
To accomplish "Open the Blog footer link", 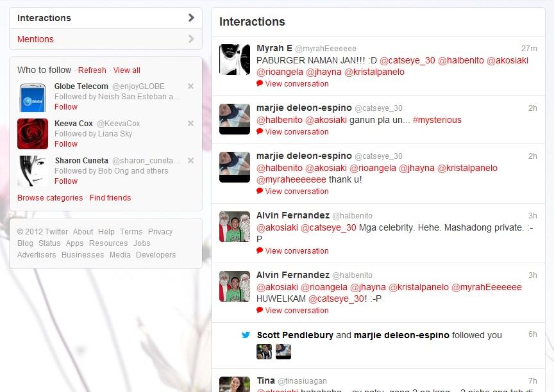I will [25, 243].
